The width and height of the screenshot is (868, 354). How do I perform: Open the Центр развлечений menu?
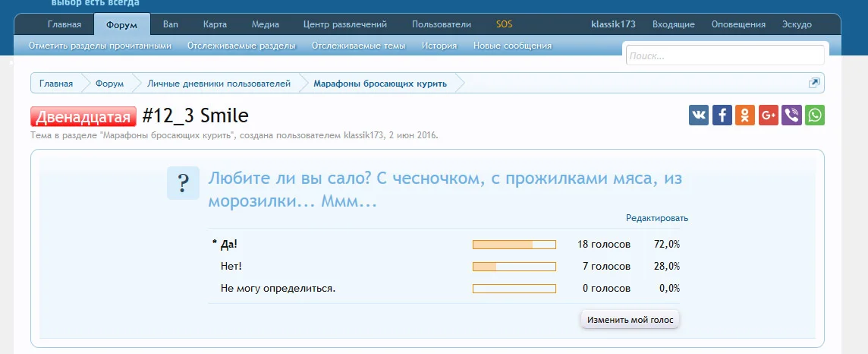tap(344, 24)
